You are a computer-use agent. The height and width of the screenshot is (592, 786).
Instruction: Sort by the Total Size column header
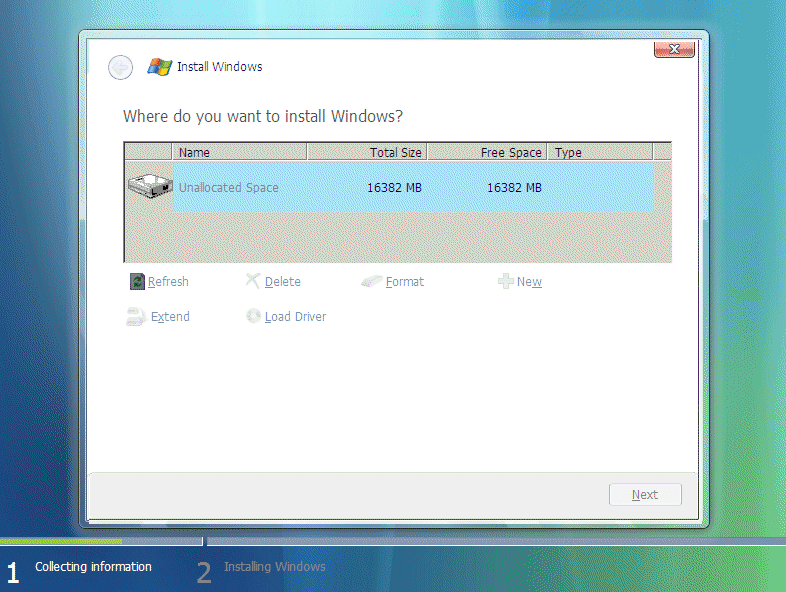tap(367, 153)
